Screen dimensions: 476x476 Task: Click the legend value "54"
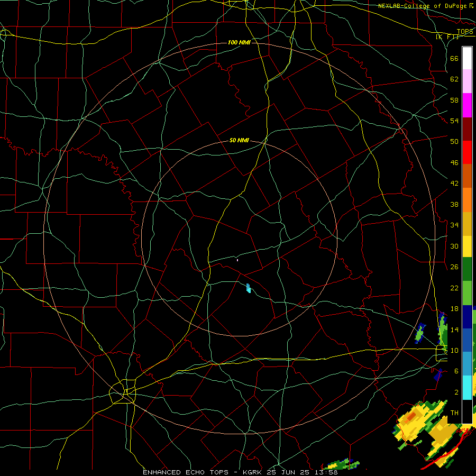pos(454,121)
